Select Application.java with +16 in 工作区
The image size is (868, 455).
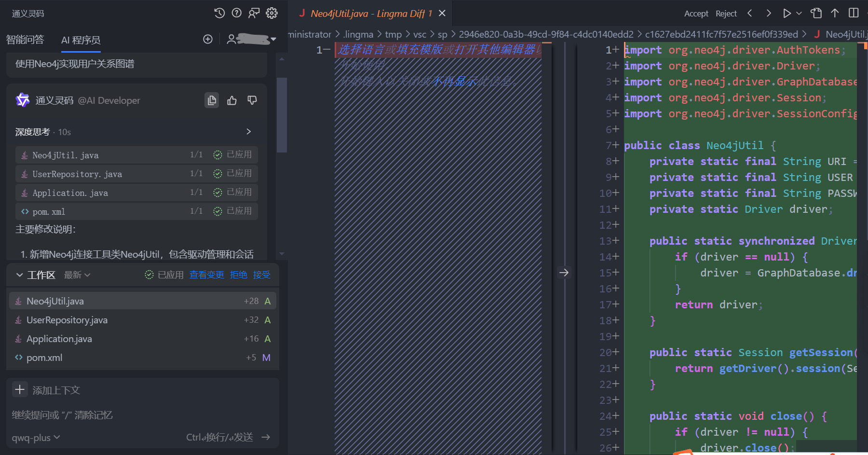coord(143,339)
